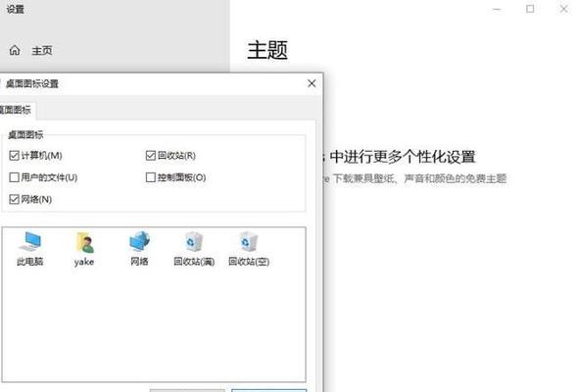
Task: Select the 回收站(空) empty recycle bin icon
Action: [249, 248]
